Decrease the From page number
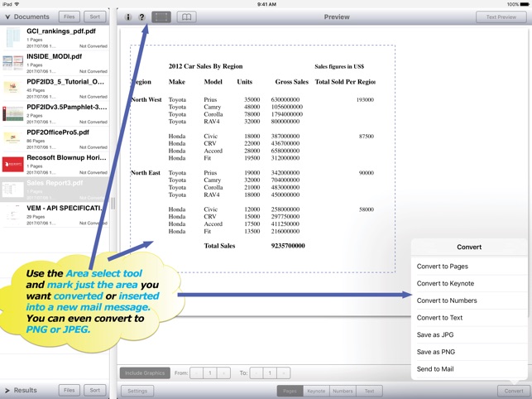The height and width of the screenshot is (399, 532). pos(196,373)
